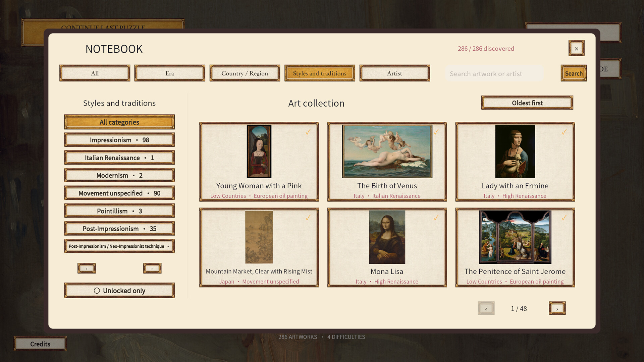This screenshot has width=644, height=362.
Task: Click the checkmark on Mona Lisa card
Action: point(436,218)
